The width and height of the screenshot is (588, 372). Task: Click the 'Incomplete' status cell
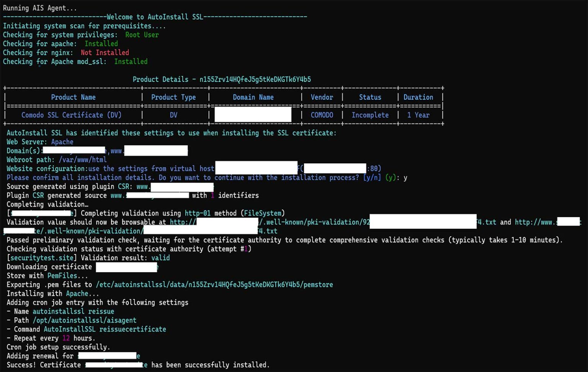pyautogui.click(x=370, y=115)
